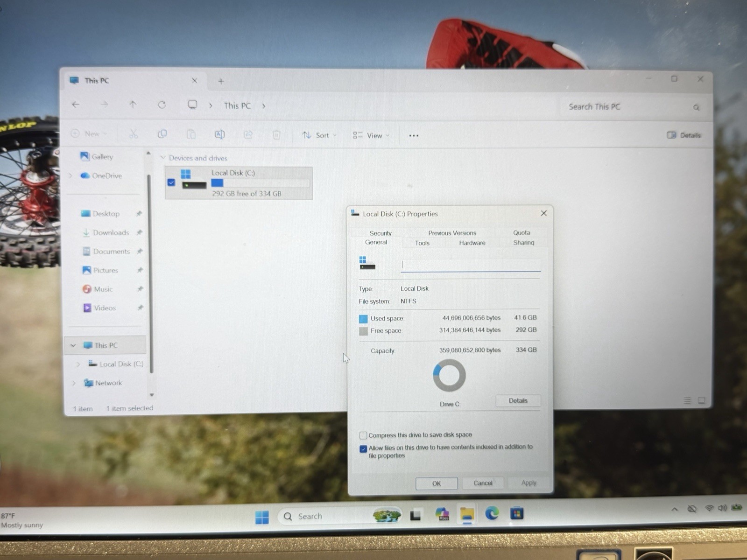Click the delete trash icon
Screen dimensions: 747x560
(276, 135)
